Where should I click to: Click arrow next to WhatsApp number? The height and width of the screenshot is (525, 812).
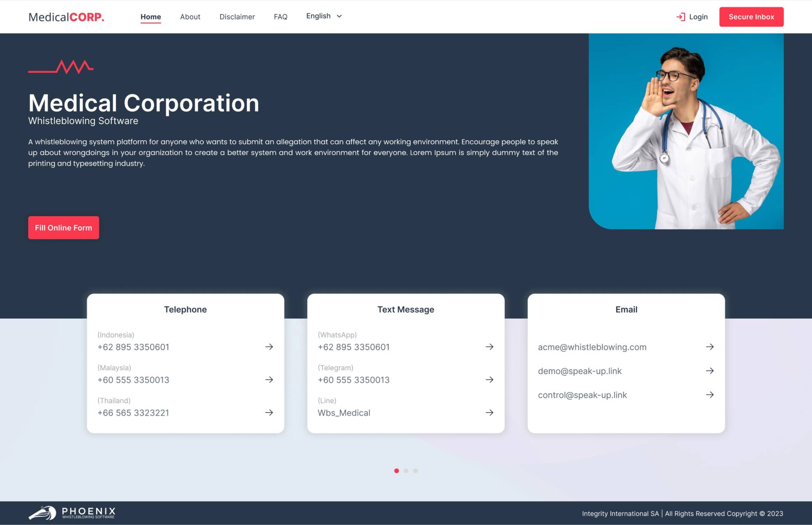pyautogui.click(x=489, y=347)
